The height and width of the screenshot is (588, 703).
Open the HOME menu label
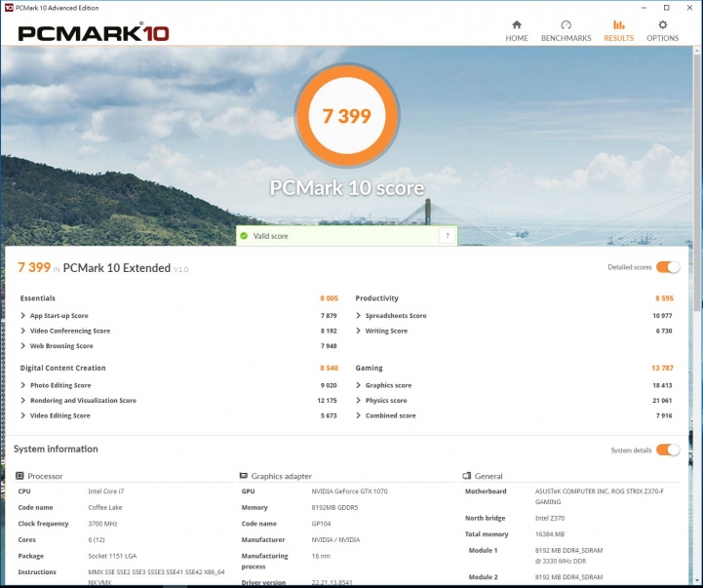click(517, 38)
